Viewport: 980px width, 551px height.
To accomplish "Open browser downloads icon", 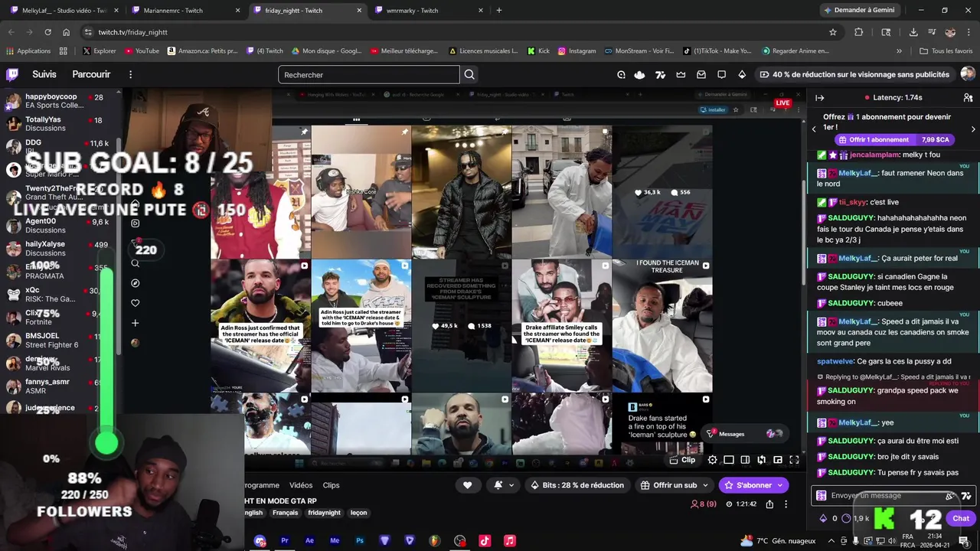I will click(913, 32).
